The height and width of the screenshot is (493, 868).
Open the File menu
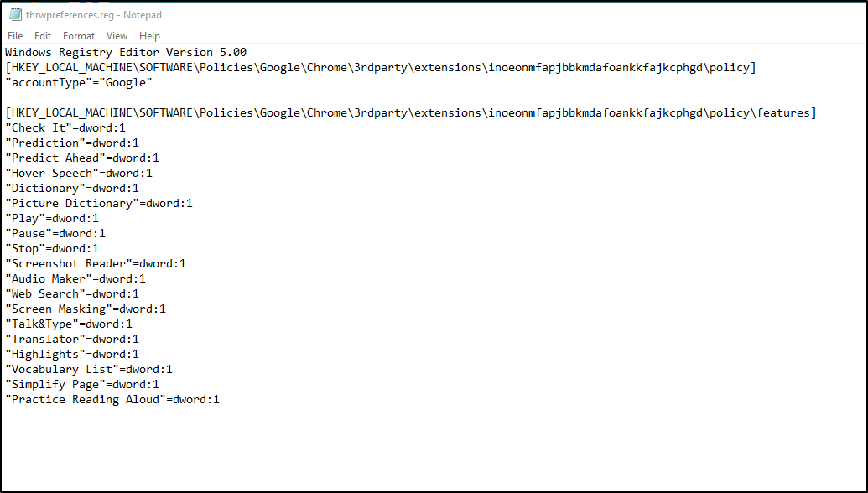15,36
